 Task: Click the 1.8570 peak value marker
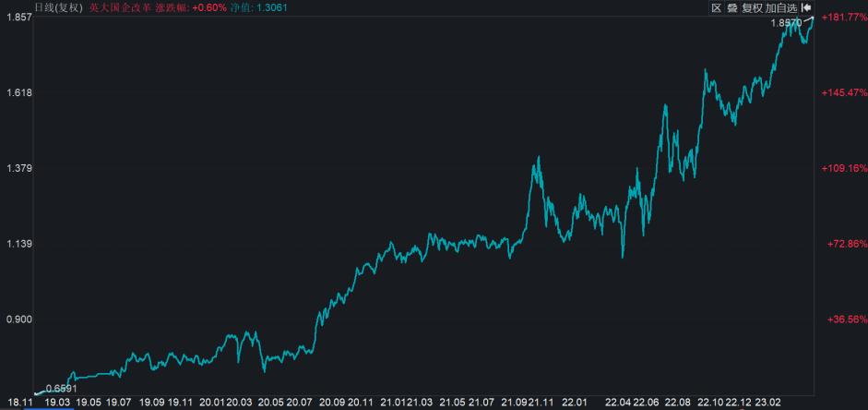[786, 23]
